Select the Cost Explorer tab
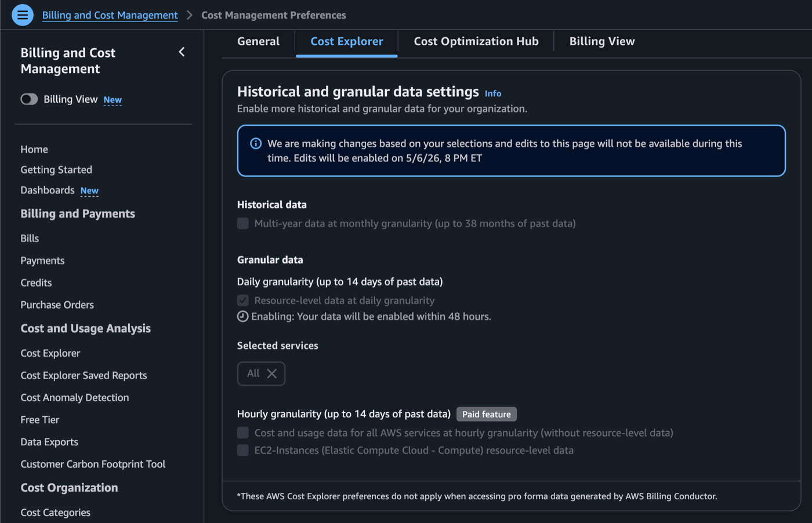The height and width of the screenshot is (523, 812). pyautogui.click(x=347, y=42)
